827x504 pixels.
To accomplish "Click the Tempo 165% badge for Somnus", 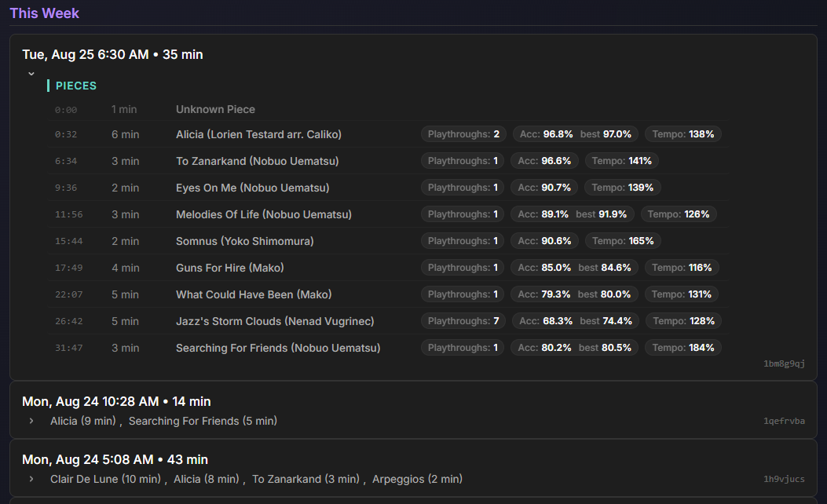I will click(623, 240).
